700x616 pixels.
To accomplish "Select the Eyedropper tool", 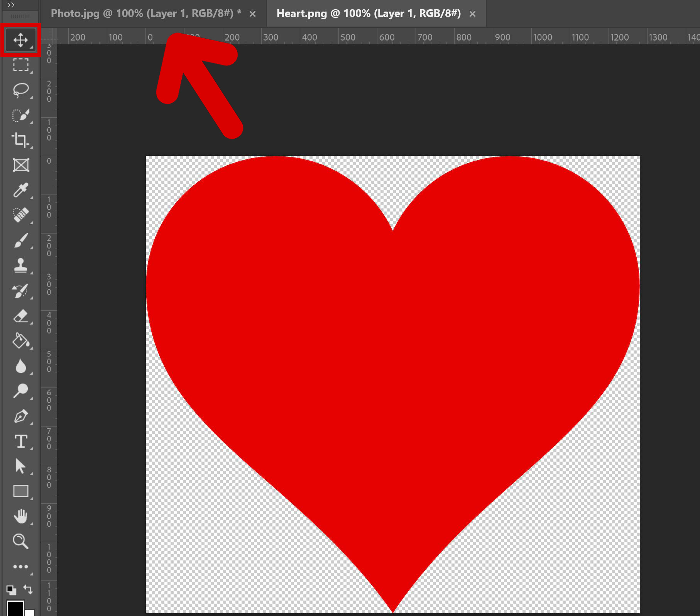I will pos(21,190).
